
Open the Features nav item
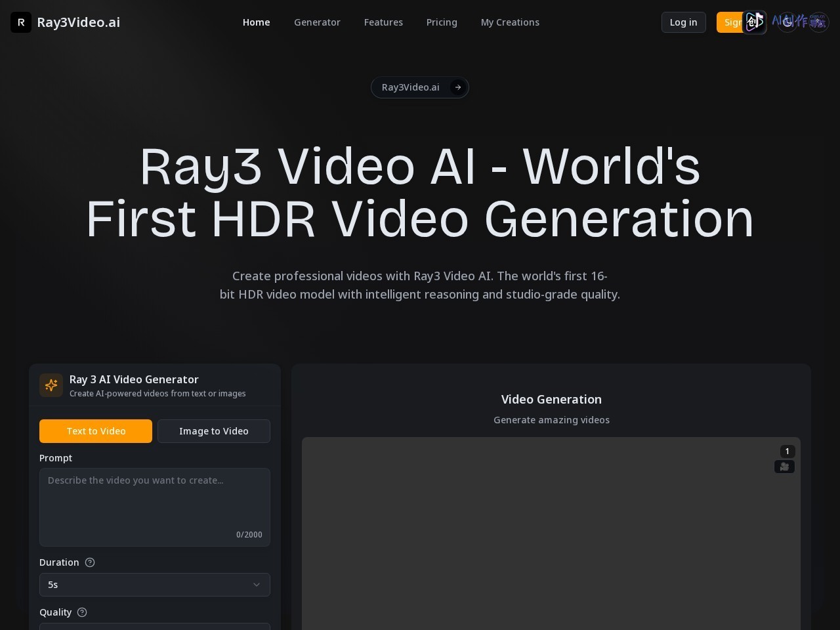tap(383, 22)
